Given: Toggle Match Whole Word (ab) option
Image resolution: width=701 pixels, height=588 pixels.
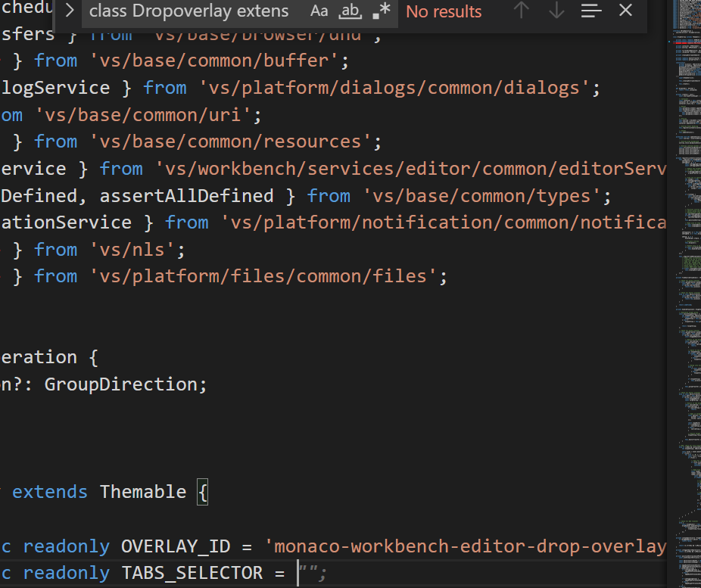Looking at the screenshot, I should pos(350,11).
